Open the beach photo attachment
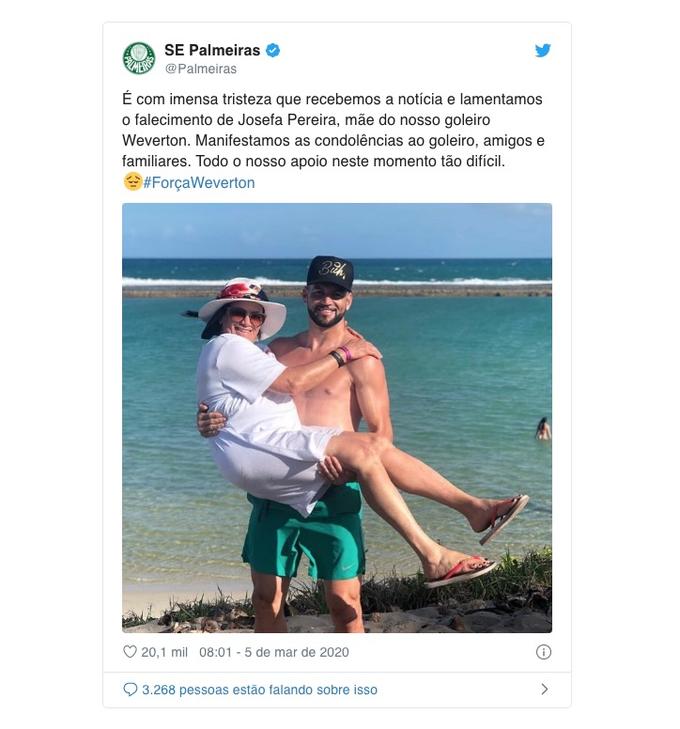Image resolution: width=680 pixels, height=729 pixels. tap(337, 418)
